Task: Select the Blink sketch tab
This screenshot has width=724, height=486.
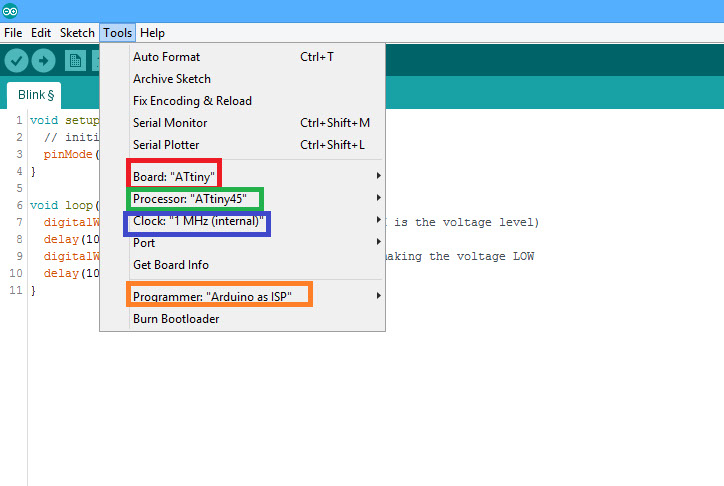Action: 35,95
